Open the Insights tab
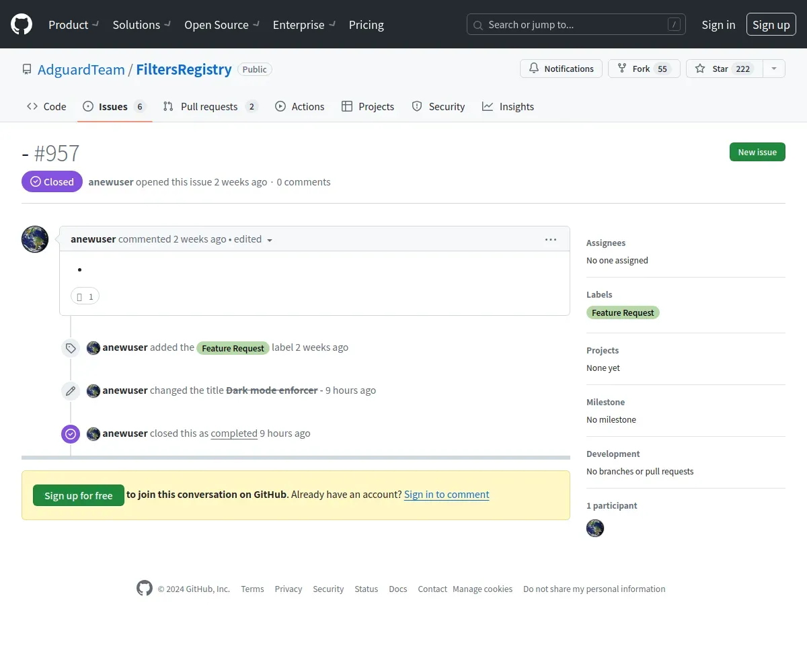The image size is (807, 672). point(508,106)
